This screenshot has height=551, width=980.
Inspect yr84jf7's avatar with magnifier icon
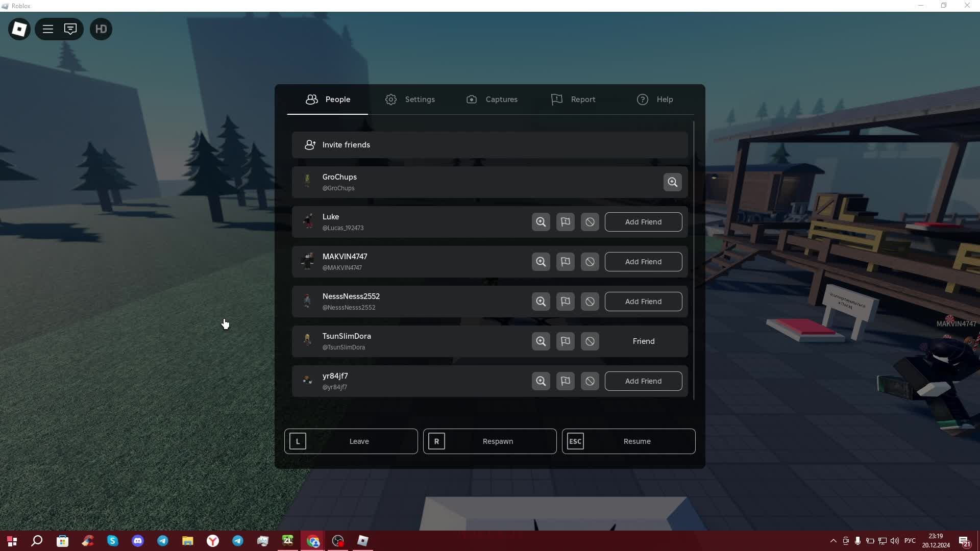[541, 381]
